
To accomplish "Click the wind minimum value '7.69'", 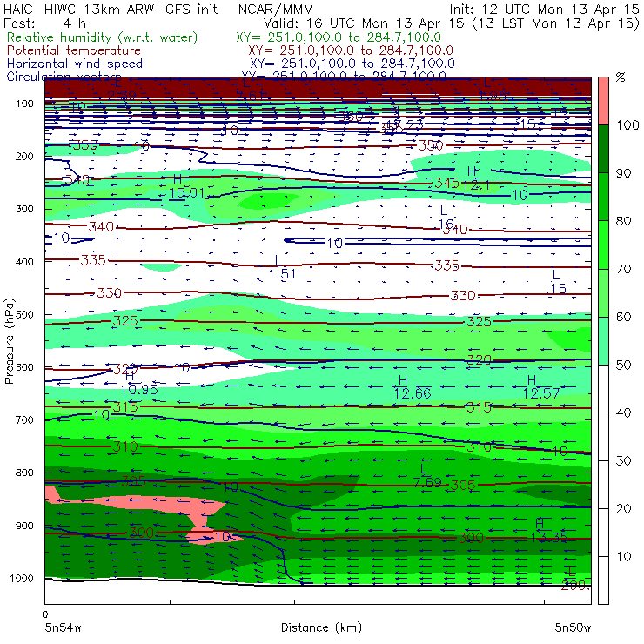I will tap(427, 482).
